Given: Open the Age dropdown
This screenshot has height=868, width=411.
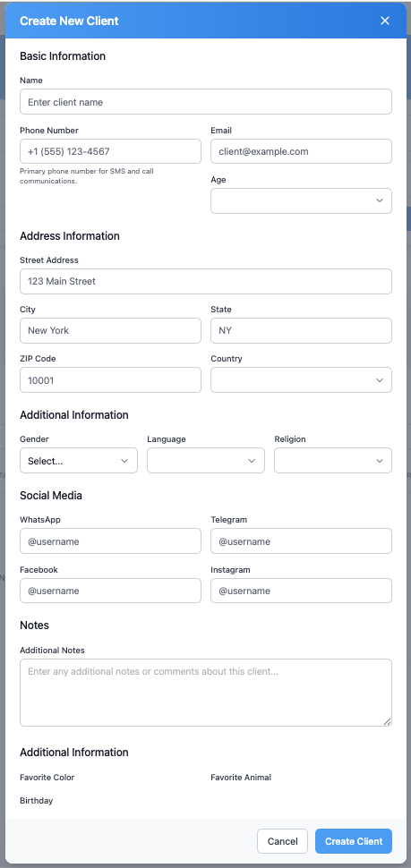Looking at the screenshot, I should click(x=302, y=201).
